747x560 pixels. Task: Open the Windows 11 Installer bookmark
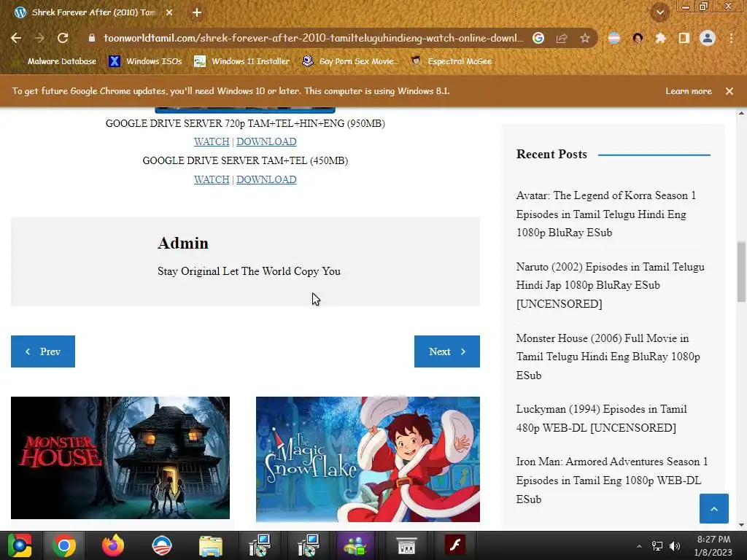pyautogui.click(x=242, y=61)
